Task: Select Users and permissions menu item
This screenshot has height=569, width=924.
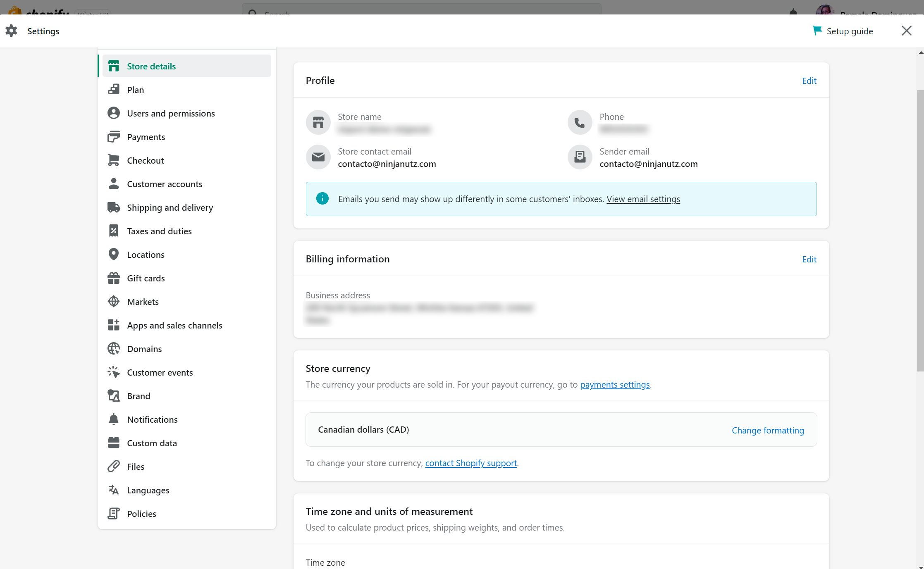Action: coord(171,113)
